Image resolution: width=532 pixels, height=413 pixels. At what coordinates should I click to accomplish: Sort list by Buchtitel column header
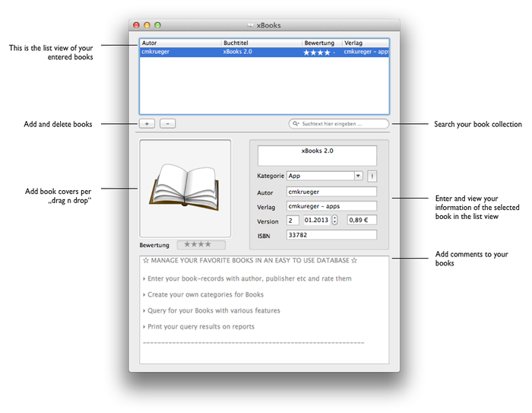coord(261,43)
